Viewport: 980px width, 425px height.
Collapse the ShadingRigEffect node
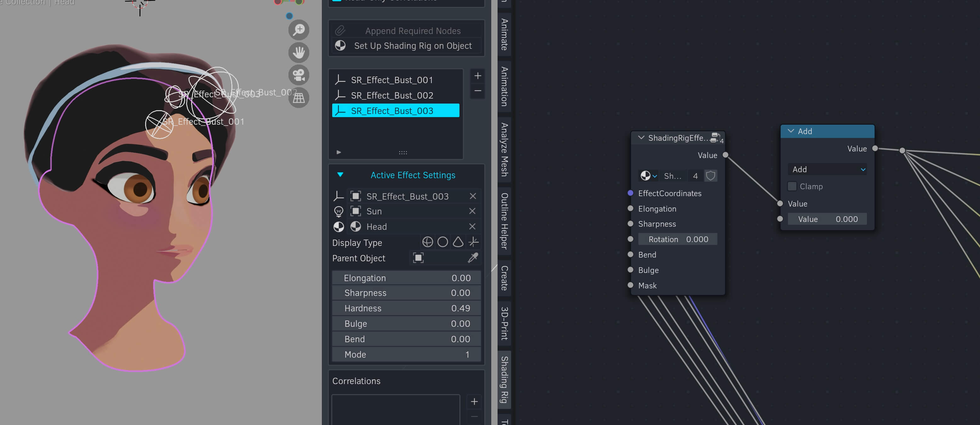pos(641,137)
